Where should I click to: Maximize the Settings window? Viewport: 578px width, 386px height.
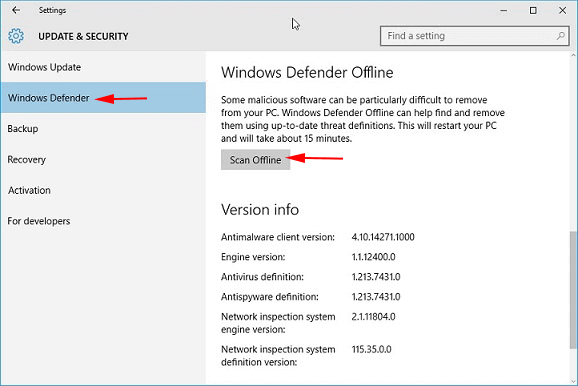click(x=533, y=10)
